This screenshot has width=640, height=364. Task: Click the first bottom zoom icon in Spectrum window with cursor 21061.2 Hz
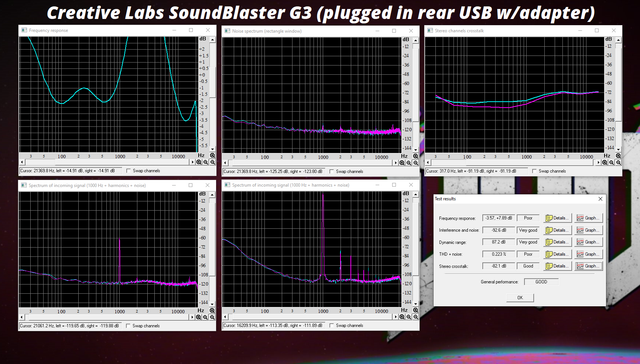199,317
